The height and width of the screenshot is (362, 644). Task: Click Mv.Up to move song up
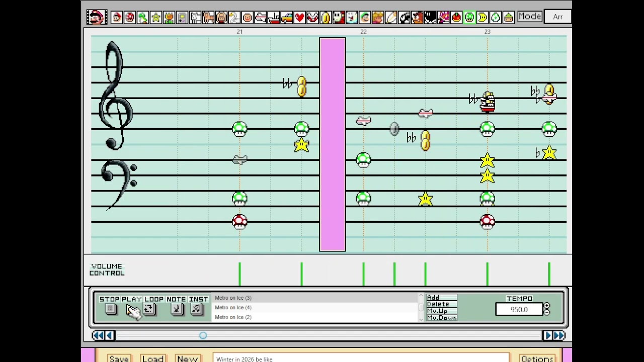pos(441,311)
